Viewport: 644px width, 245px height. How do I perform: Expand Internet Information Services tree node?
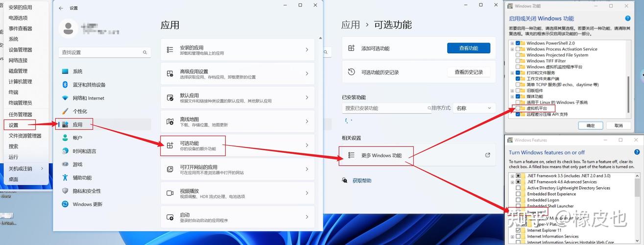(x=512, y=236)
